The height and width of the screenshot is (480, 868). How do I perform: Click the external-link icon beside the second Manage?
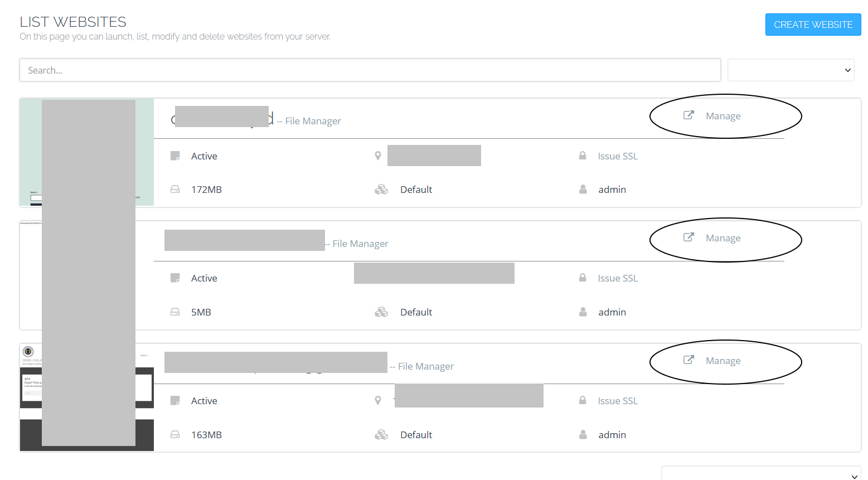(688, 237)
